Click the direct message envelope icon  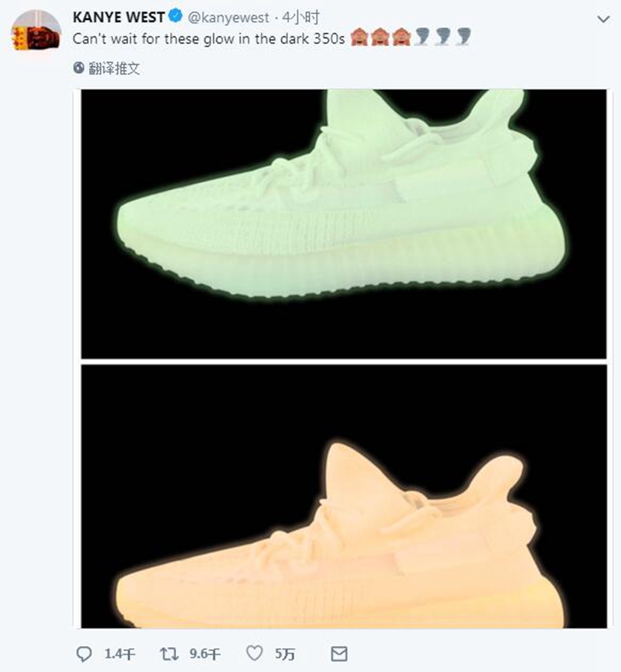click(339, 654)
